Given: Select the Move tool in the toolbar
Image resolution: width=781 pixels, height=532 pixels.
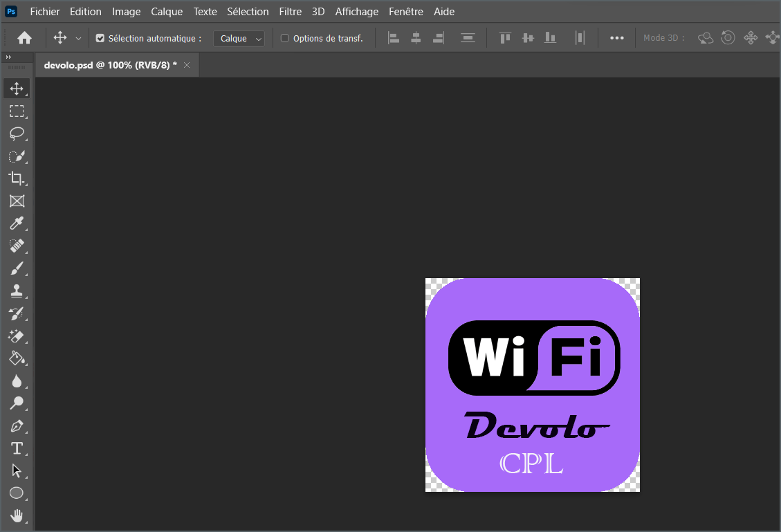Looking at the screenshot, I should (17, 89).
